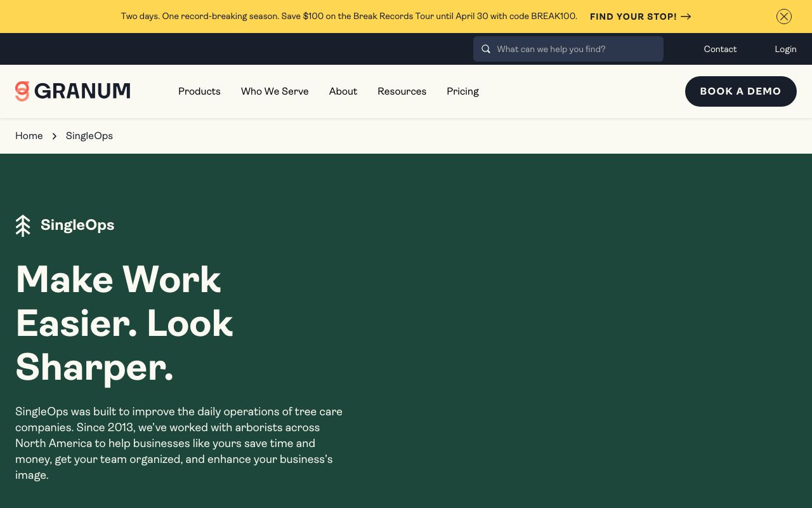Focus the 'What can we help you find?' field
812x508 pixels.
(568, 49)
